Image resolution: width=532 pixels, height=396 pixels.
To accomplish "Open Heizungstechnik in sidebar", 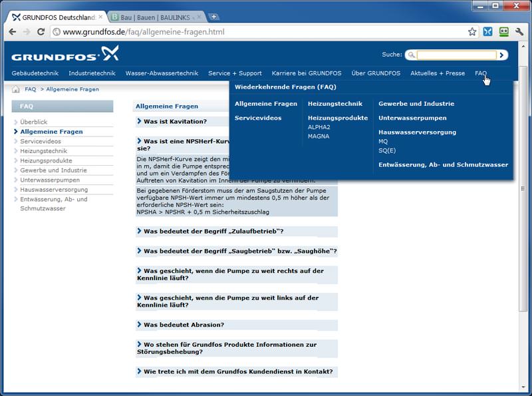I will point(43,151).
